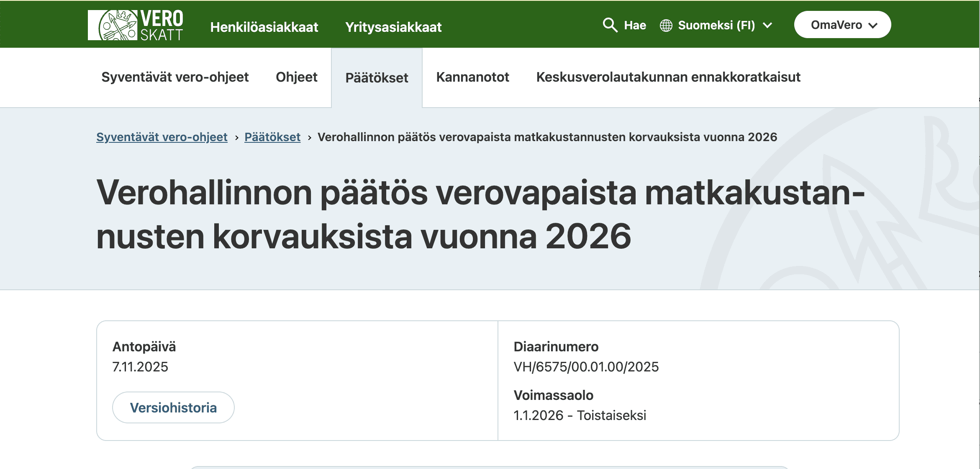
Task: Switch to Ohjeet tab
Action: (297, 77)
